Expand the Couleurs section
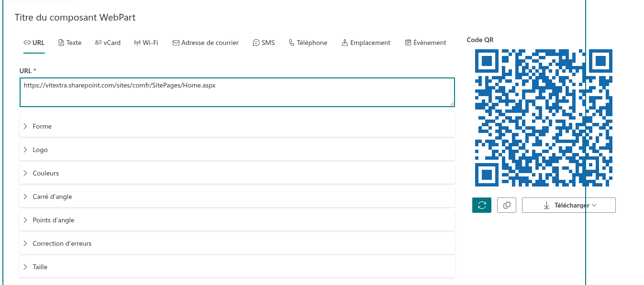The height and width of the screenshot is (285, 644). tap(237, 173)
